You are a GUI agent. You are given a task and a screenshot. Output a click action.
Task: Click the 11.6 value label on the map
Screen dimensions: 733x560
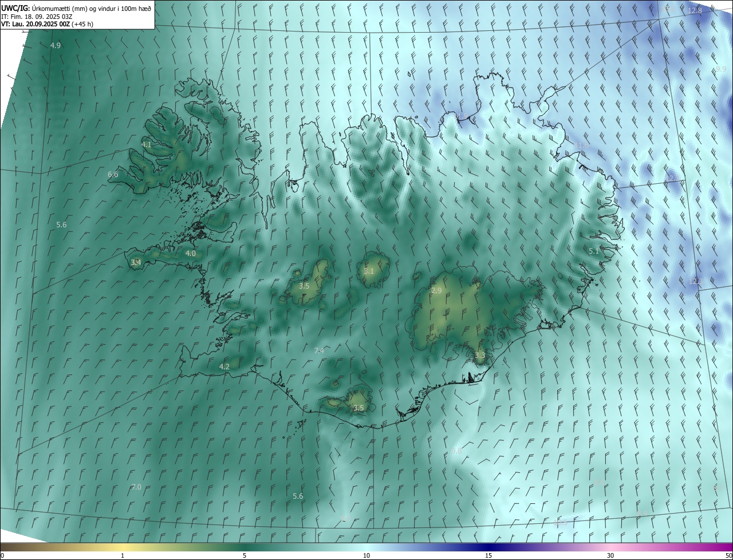click(582, 145)
